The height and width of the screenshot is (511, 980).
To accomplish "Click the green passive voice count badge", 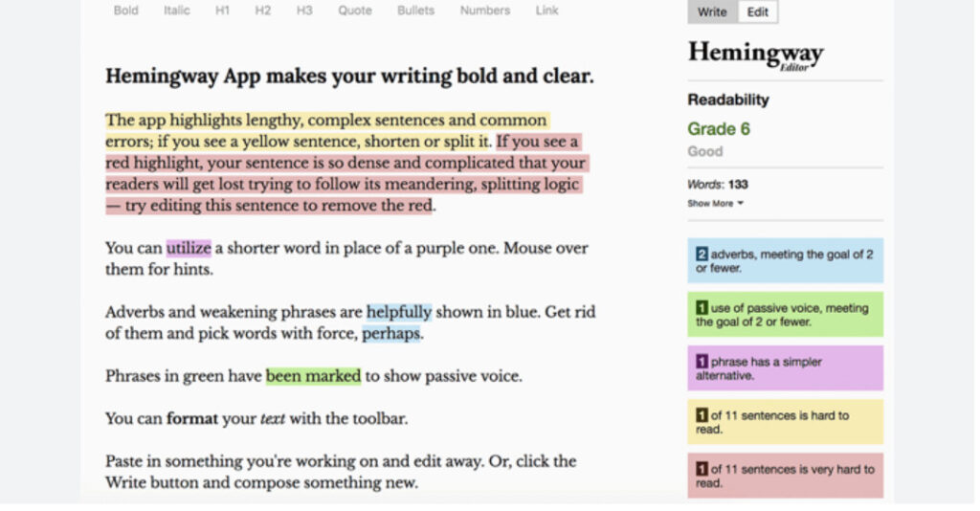I will [x=702, y=308].
